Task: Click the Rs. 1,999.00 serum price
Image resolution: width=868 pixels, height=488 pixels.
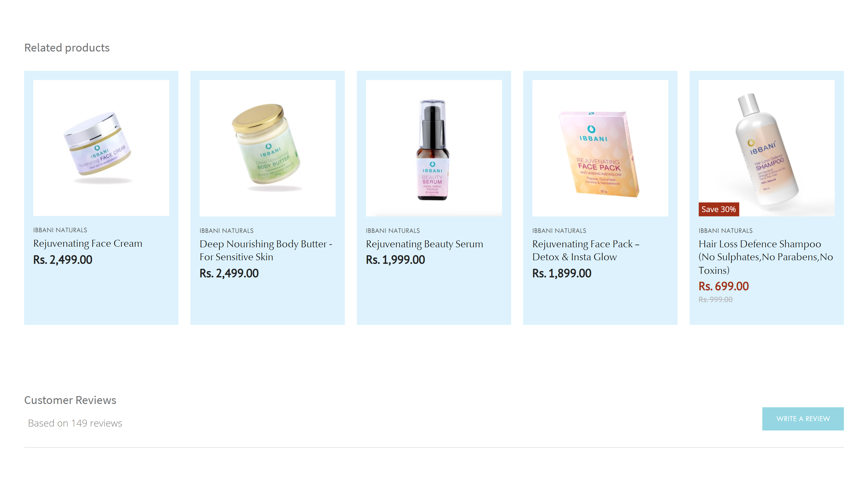Action: (x=395, y=260)
